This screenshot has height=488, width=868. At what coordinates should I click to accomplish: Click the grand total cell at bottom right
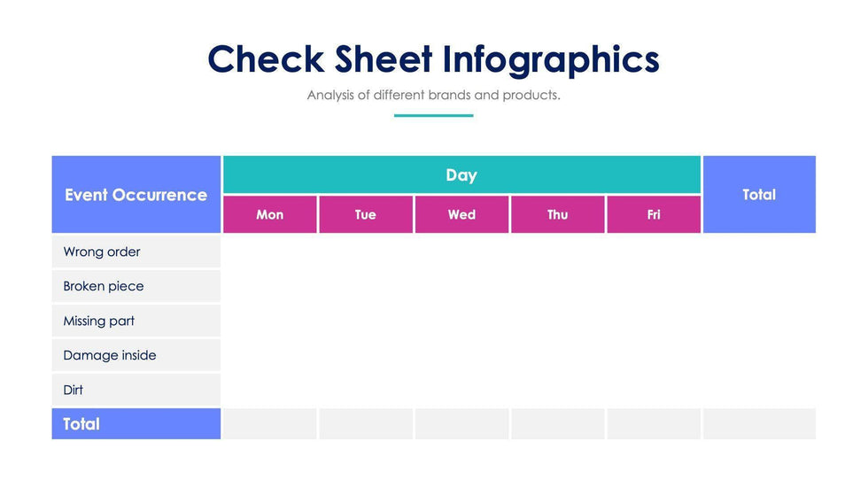[759, 424]
